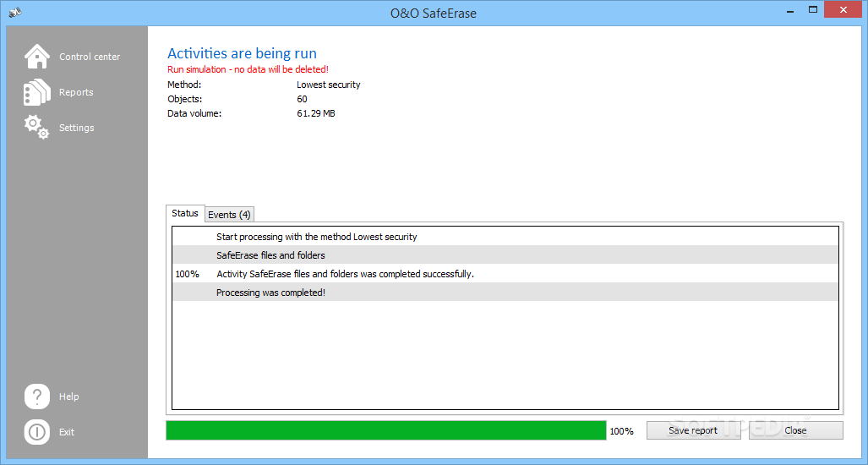Open the Settings gears icon

[36, 127]
